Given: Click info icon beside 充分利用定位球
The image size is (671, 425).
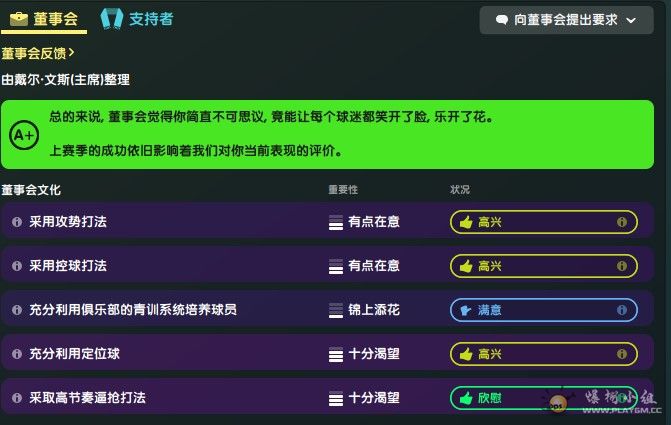Looking at the screenshot, I should click(x=17, y=354).
